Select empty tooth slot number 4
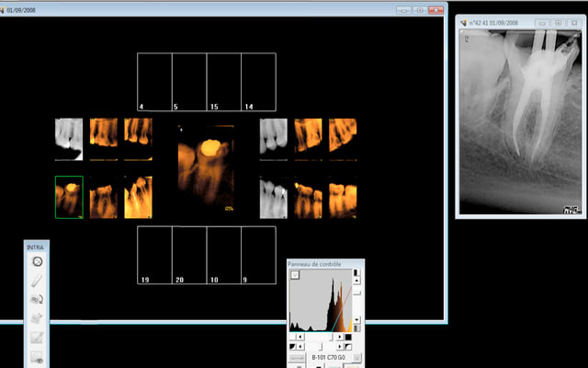 coord(154,83)
